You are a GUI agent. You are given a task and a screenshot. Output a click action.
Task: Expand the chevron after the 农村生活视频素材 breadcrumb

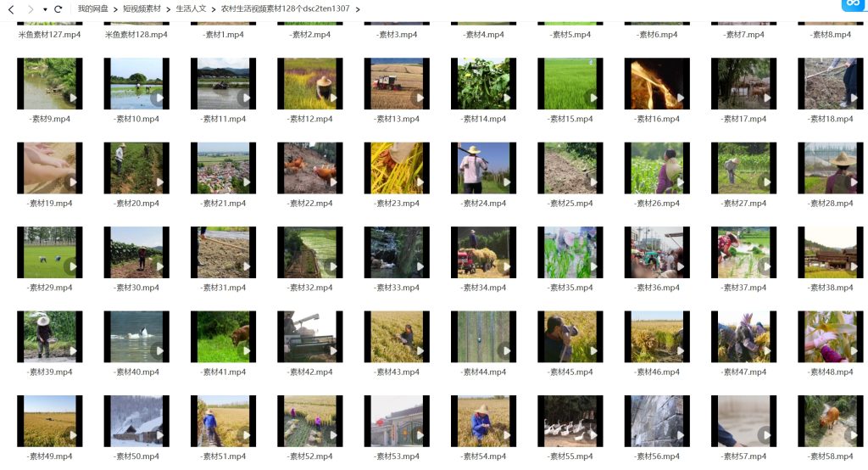(x=358, y=9)
